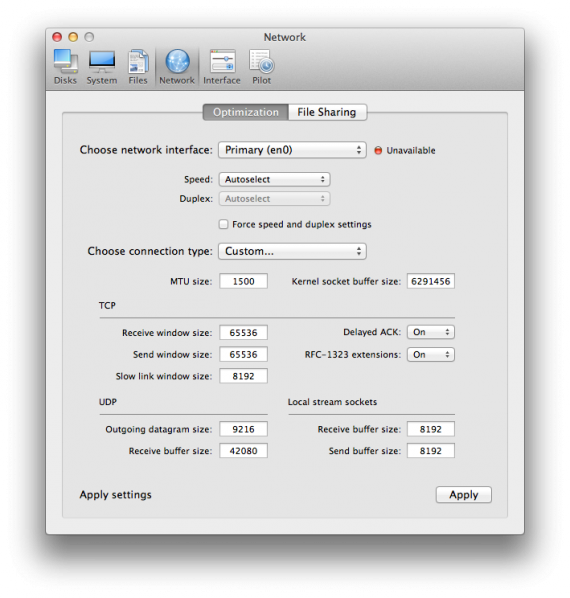Open the Files toolbar pane
The image size is (570, 598).
coord(138,67)
